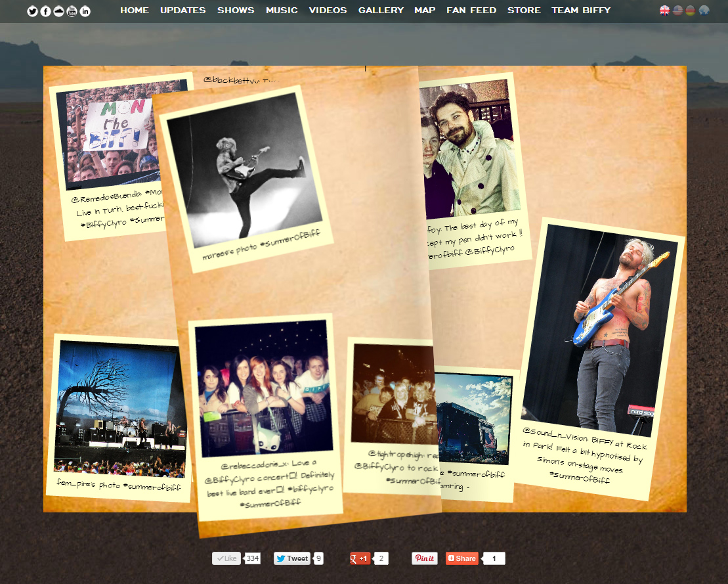Viewport: 728px width, 584px height.
Task: Open the Twitter social icon in header
Action: pyautogui.click(x=32, y=11)
